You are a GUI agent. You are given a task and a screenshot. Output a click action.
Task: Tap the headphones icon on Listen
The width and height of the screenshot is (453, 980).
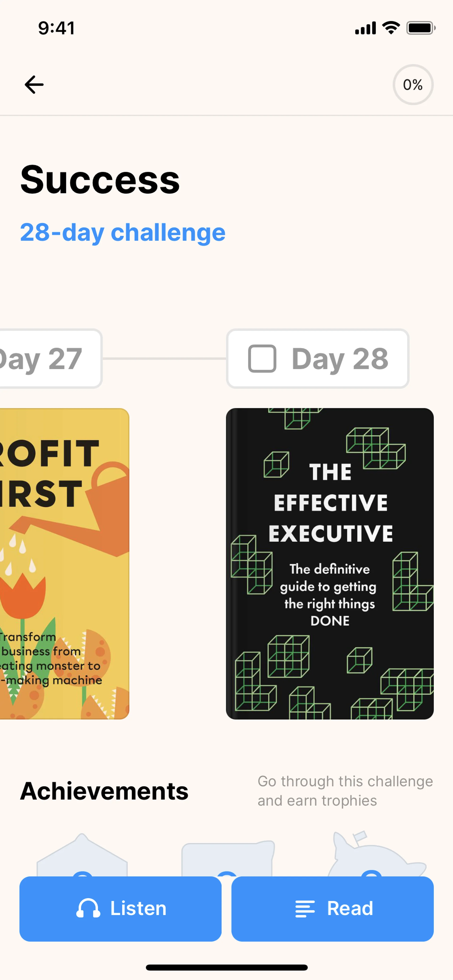[88, 909]
